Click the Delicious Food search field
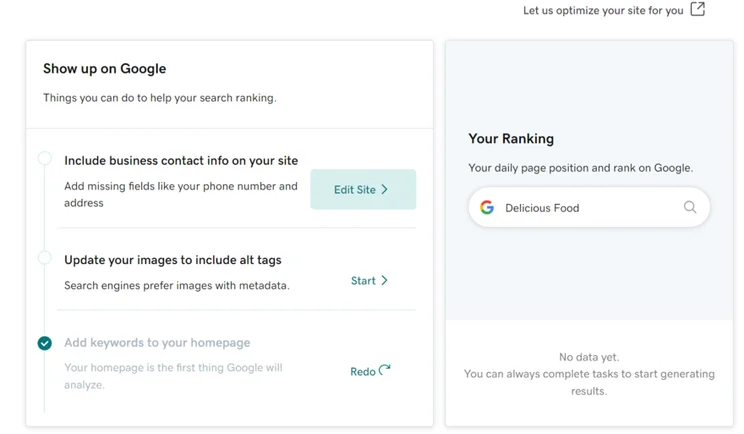Viewport: 744px width, 434px height. [x=589, y=207]
